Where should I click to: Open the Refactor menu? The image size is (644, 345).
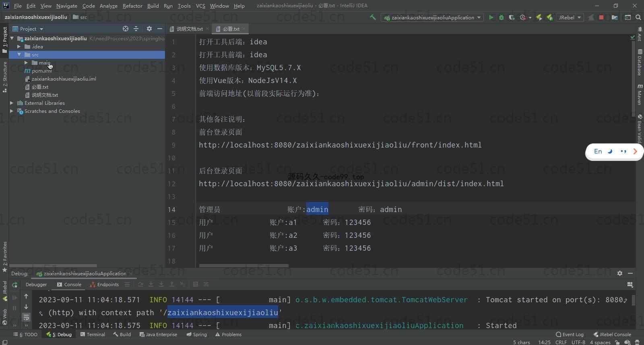point(132,6)
